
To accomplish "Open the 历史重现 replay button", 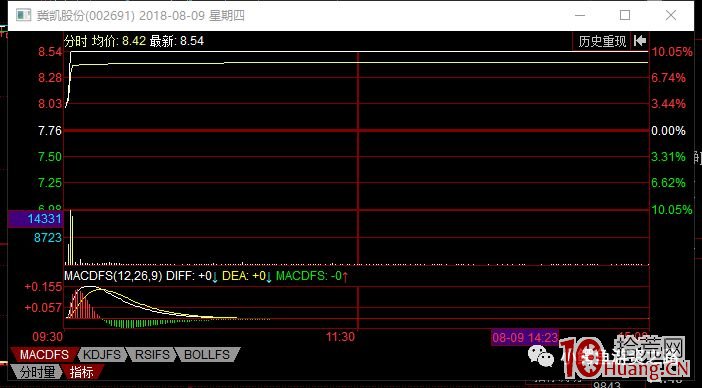I will [602, 41].
